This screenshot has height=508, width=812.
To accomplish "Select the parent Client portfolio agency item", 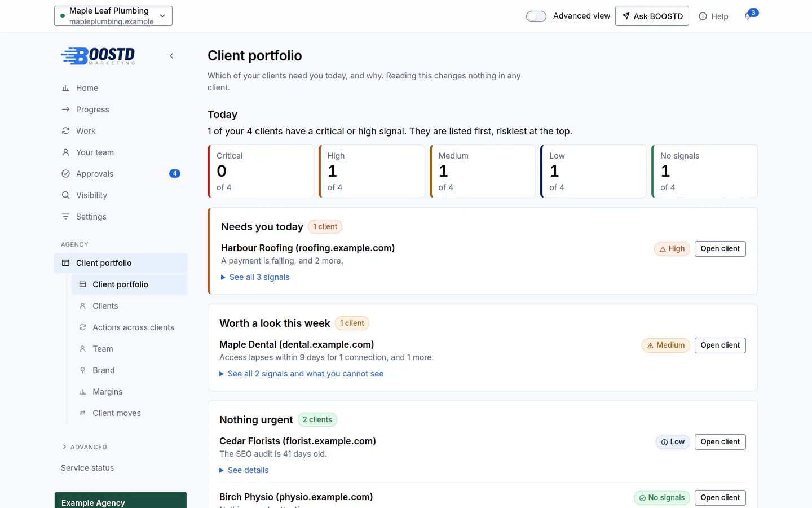I will pyautogui.click(x=121, y=263).
